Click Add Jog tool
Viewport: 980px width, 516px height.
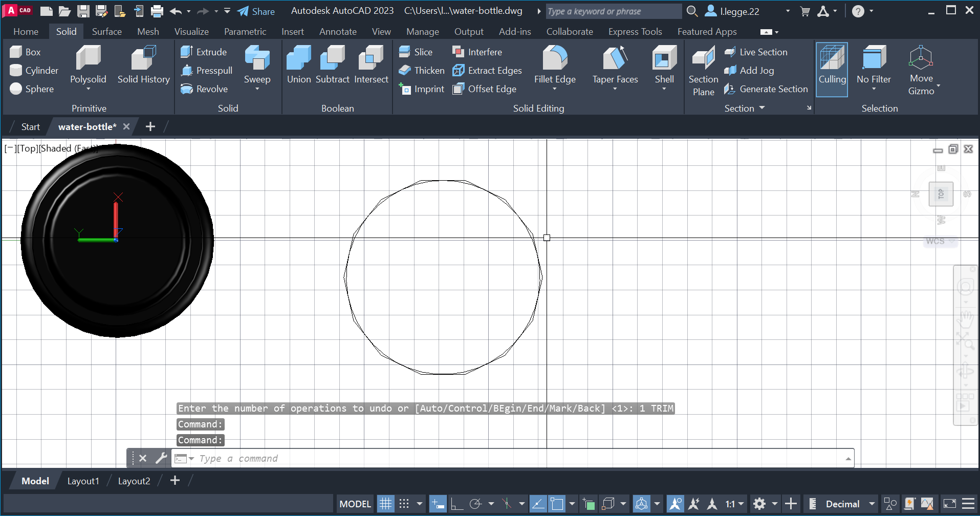(749, 70)
